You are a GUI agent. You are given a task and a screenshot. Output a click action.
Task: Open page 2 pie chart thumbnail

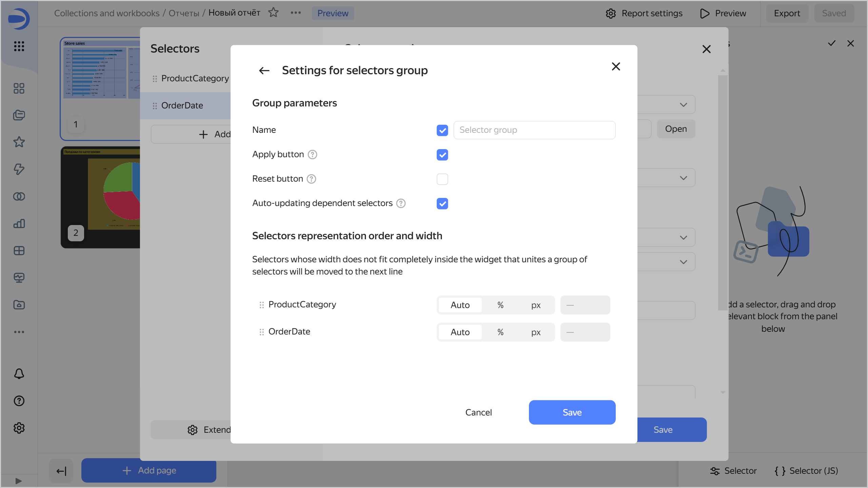click(101, 197)
